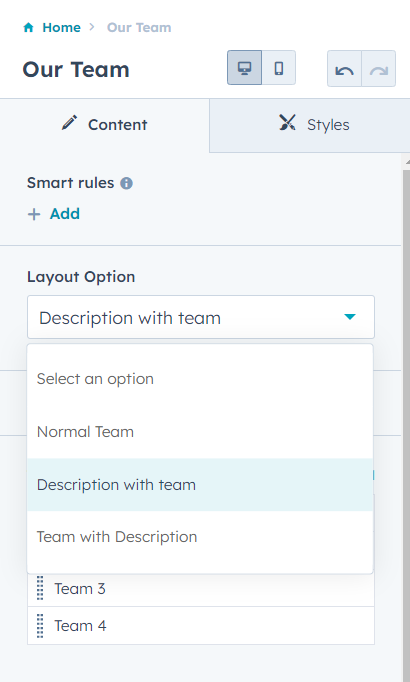Choose Description with team in list
The height and width of the screenshot is (682, 410).
(x=200, y=485)
